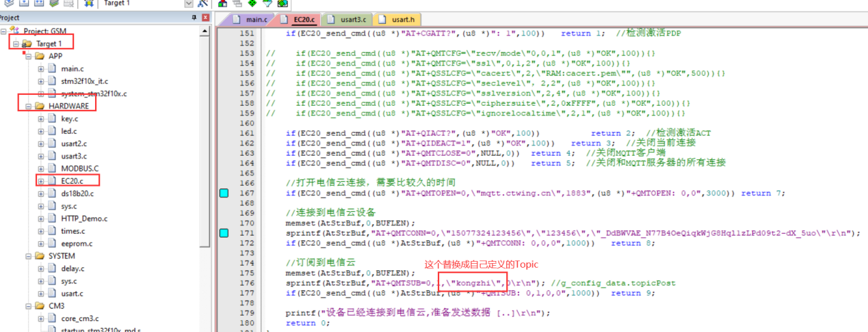Image resolution: width=868 pixels, height=332 pixels.
Task: Select system_stm32f10x.c in the project tree
Action: pos(94,94)
